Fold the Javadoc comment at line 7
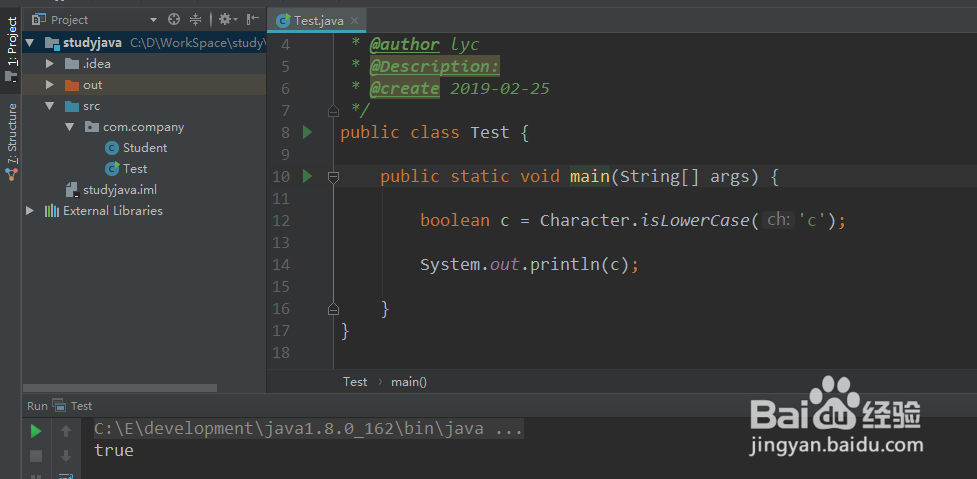This screenshot has height=479, width=977. tap(333, 111)
